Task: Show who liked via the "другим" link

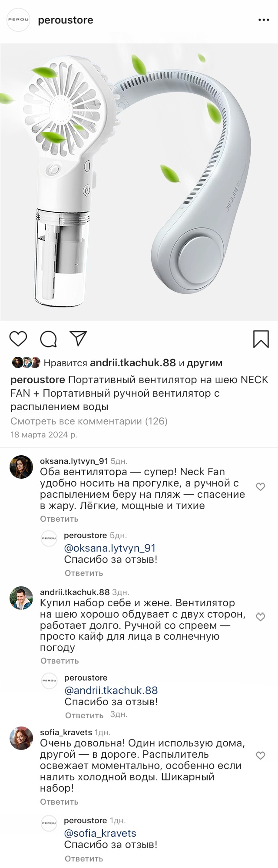Action: point(205,363)
